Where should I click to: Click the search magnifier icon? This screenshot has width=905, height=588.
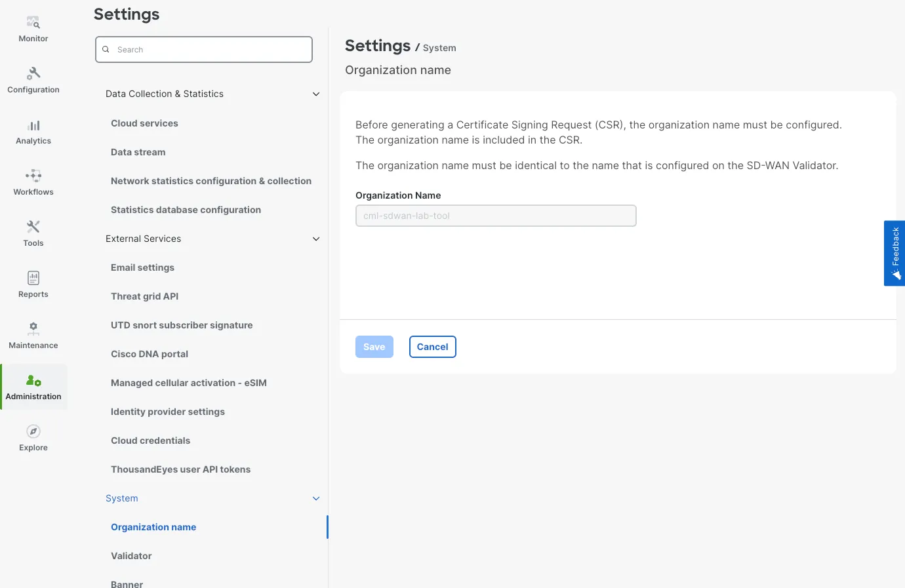coord(106,49)
